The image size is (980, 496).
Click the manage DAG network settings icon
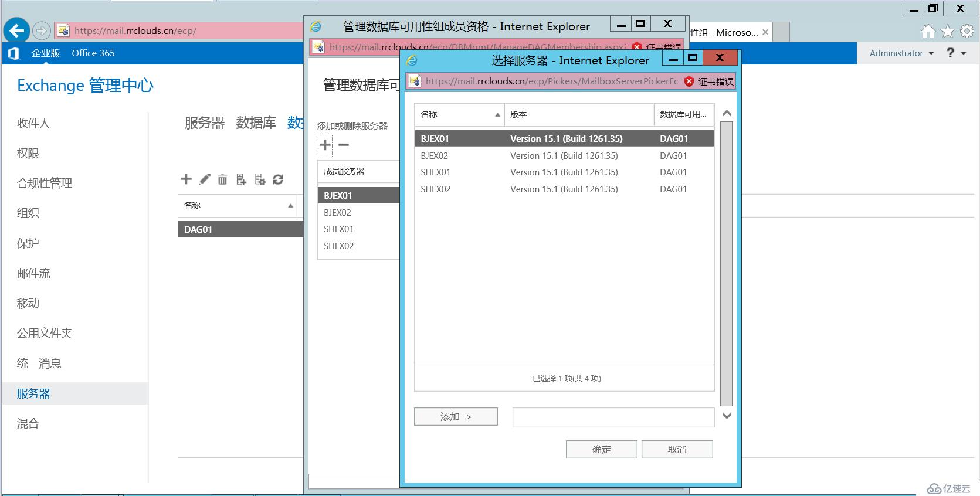(260, 179)
